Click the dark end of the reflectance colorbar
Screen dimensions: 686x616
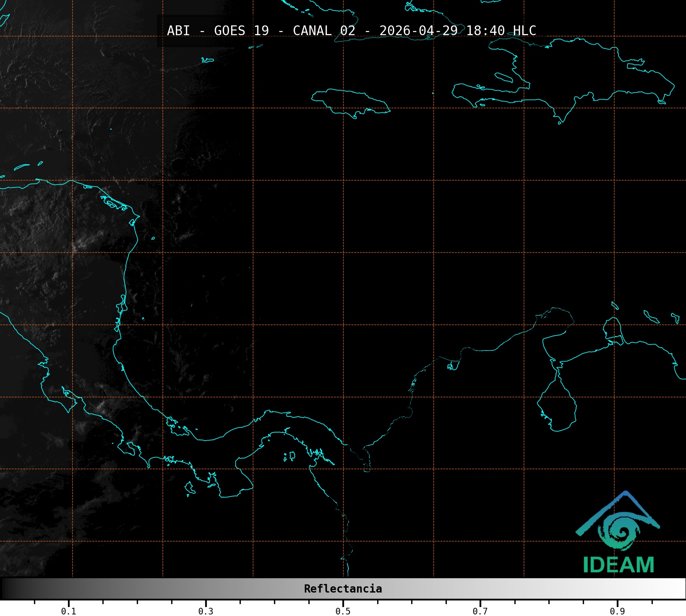9,589
